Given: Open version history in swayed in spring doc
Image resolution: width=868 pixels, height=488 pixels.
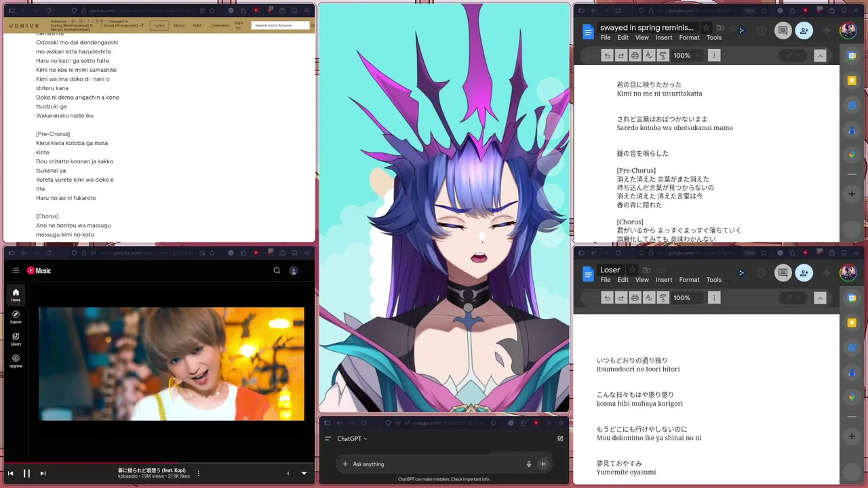Looking at the screenshot, I should (762, 30).
